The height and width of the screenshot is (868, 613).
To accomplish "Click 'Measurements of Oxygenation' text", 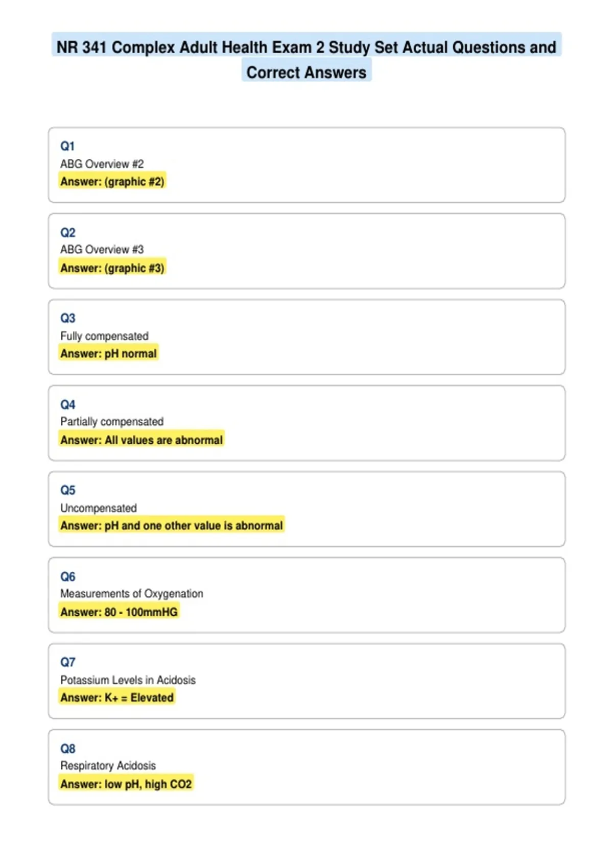I will coord(132,594).
